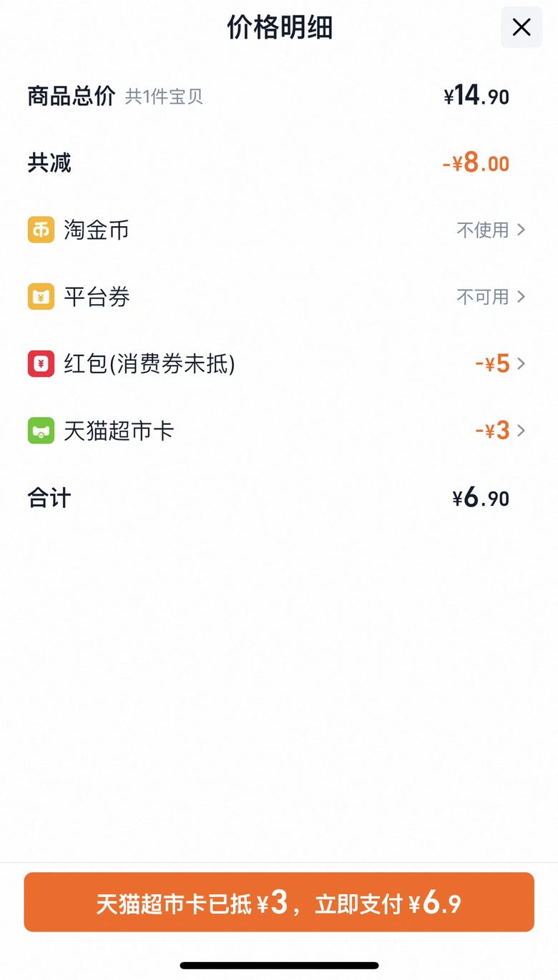Open the 天猫超市卡 chevron arrow
Screen dimensions: 558x980
pos(521,431)
